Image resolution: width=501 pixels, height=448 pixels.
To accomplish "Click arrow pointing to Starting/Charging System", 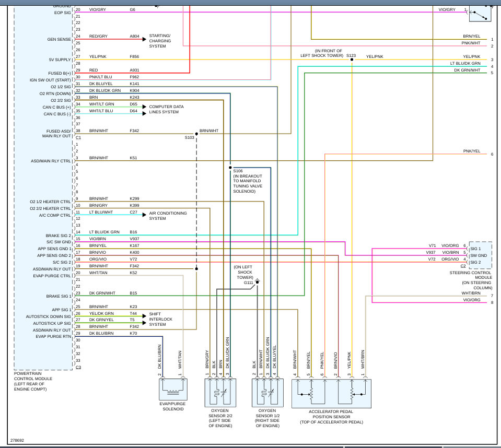I will click(144, 39).
